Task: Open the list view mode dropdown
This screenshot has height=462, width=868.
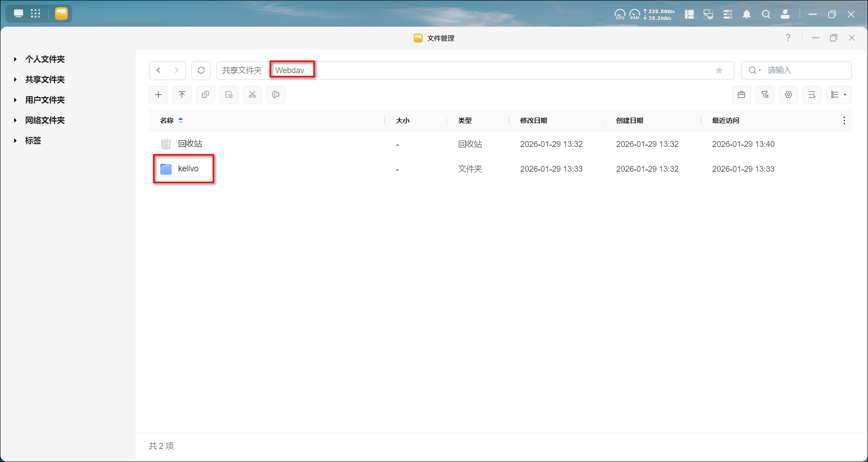Action: tap(839, 95)
